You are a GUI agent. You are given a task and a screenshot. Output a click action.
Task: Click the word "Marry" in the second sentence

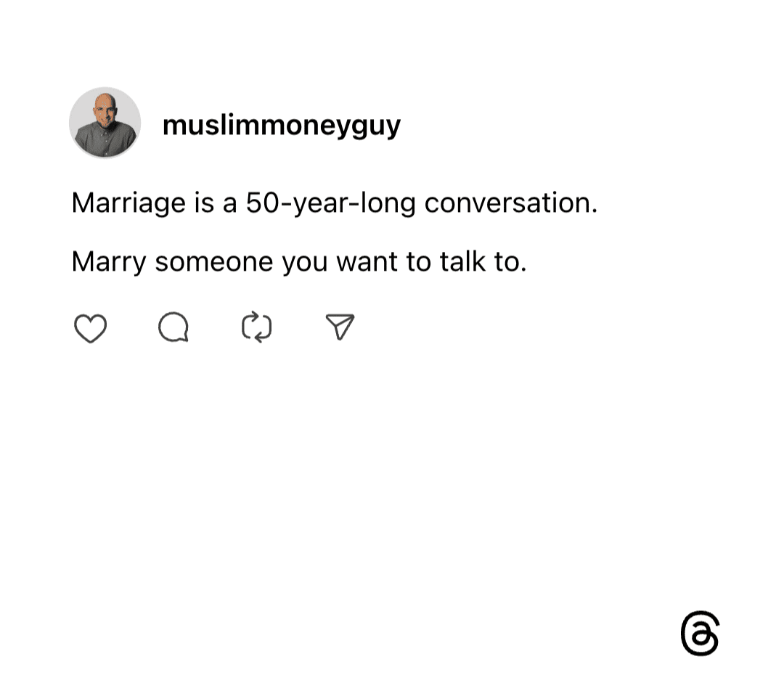point(109,262)
